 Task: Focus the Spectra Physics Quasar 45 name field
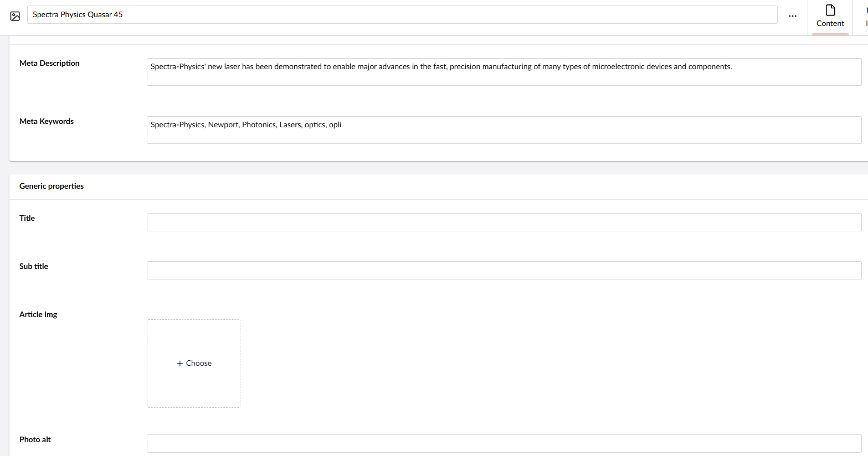tap(402, 15)
